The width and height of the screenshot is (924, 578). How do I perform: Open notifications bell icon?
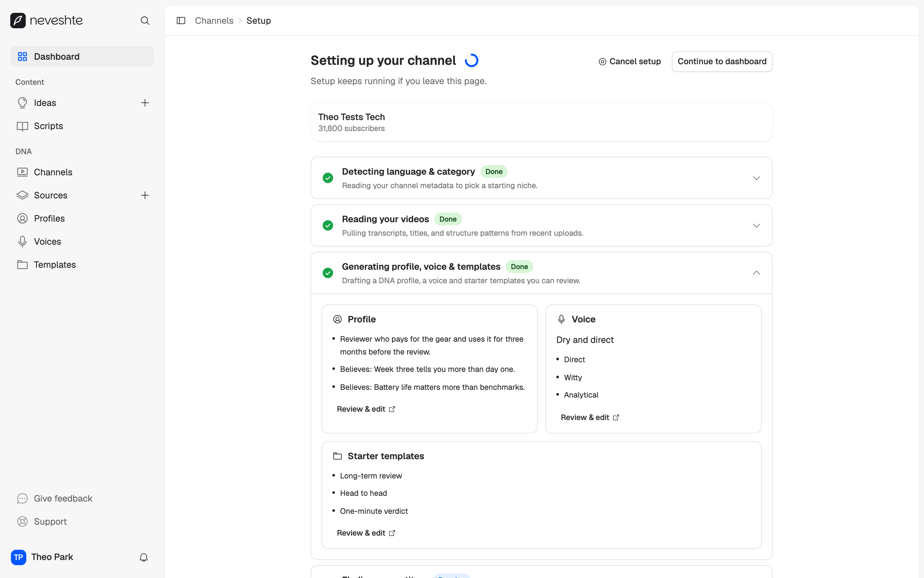(143, 557)
